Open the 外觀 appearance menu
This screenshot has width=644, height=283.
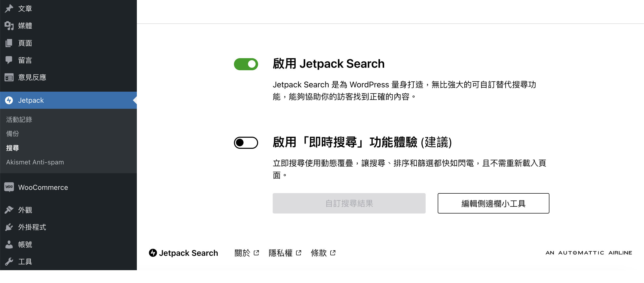click(68, 210)
